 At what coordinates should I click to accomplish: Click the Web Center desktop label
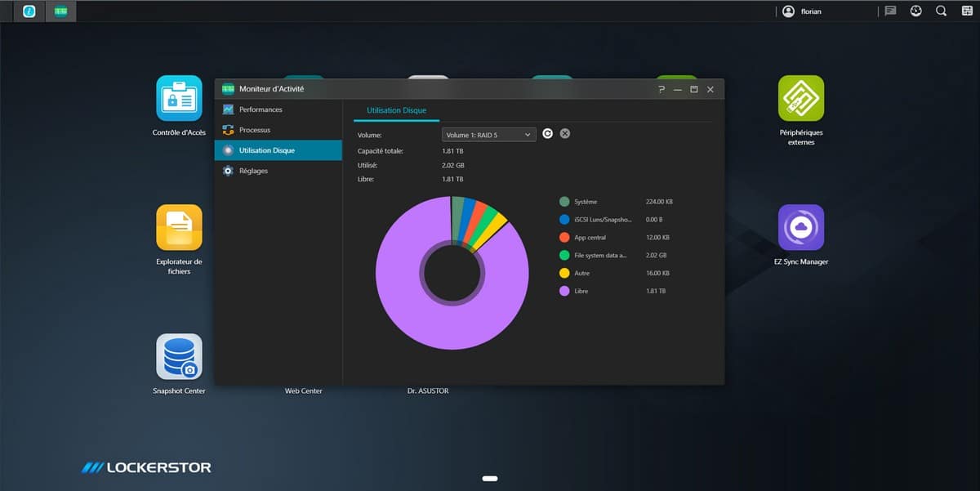click(x=303, y=391)
